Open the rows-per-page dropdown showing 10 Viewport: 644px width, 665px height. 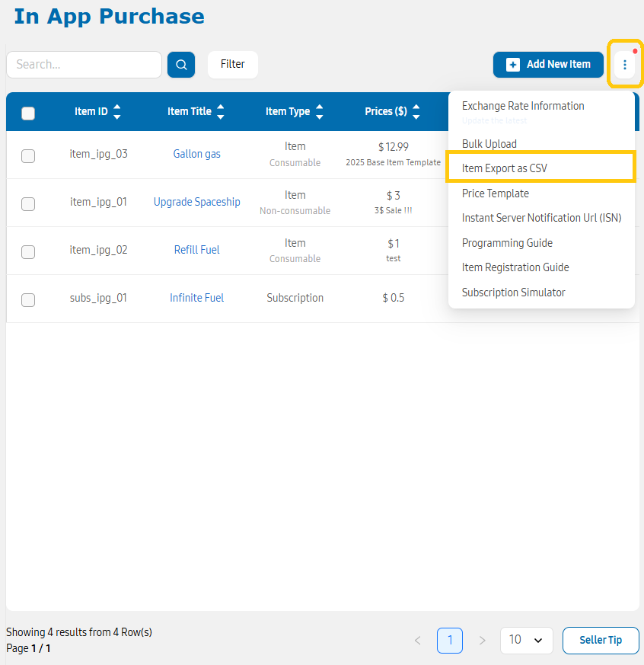tap(526, 641)
